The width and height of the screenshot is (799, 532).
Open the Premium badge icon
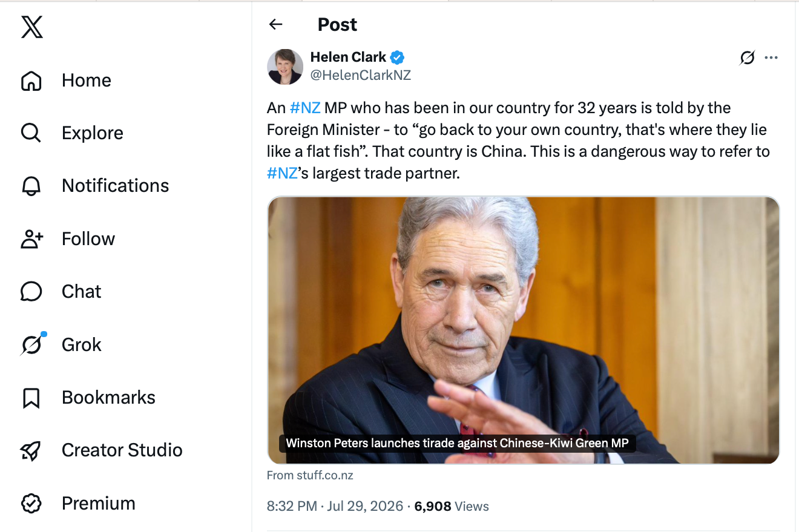[31, 504]
